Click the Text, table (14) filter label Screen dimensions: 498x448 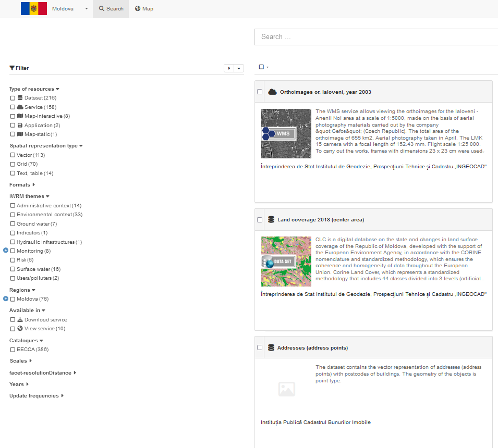35,173
